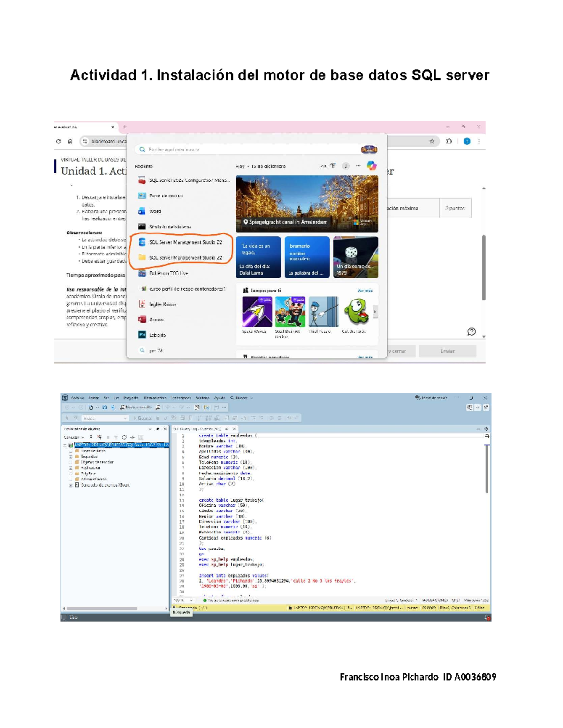Image resolution: width=563 pixels, height=728 pixels.
Task: Pin the Object Explorer panel
Action: [x=158, y=429]
